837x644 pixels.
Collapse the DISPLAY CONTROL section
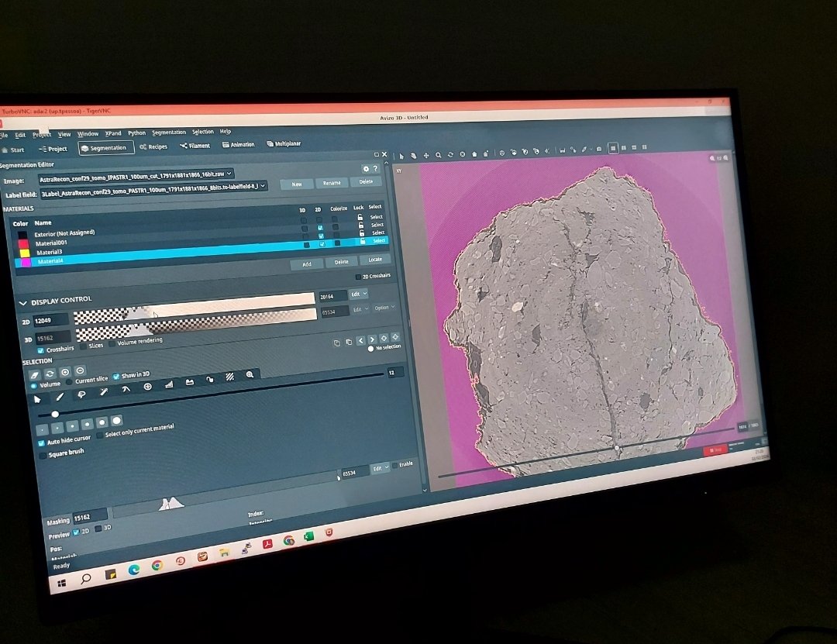pyautogui.click(x=22, y=303)
